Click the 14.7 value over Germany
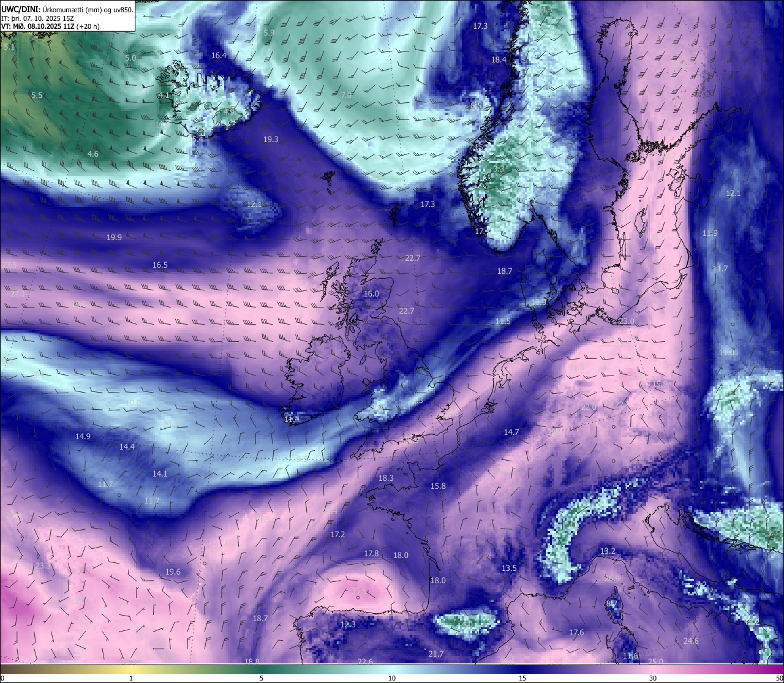The width and height of the screenshot is (784, 683). 511,432
